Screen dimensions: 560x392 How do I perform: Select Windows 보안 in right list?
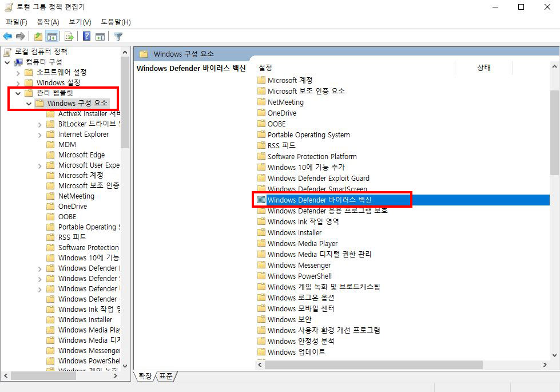[289, 319]
